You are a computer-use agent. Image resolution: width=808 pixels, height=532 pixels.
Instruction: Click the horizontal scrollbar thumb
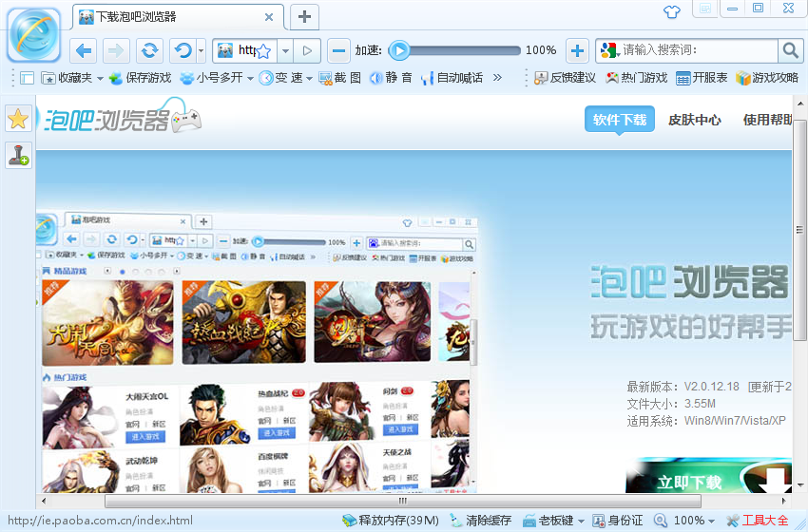coord(402,501)
